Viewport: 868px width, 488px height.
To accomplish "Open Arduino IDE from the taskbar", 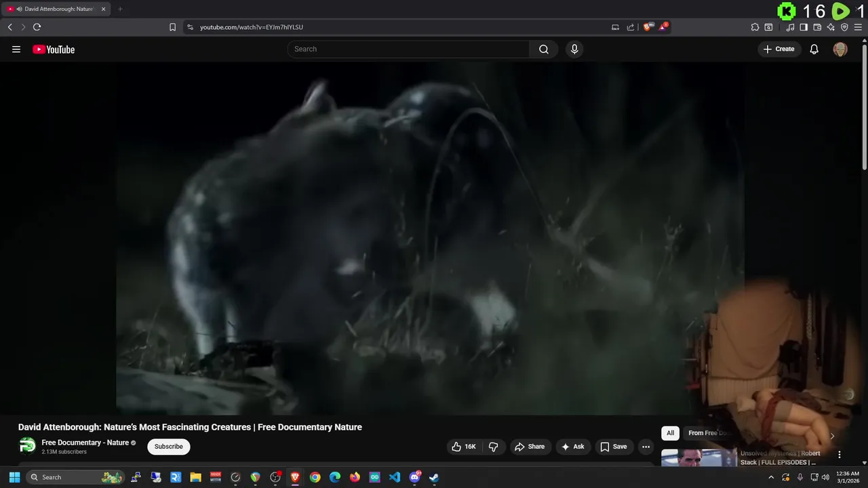I will click(374, 477).
